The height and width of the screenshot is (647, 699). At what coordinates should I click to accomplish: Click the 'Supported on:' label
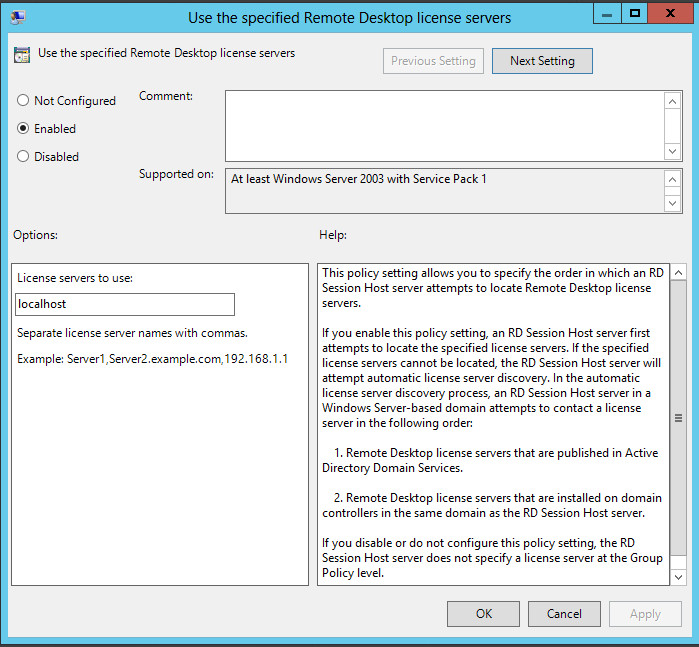(176, 174)
